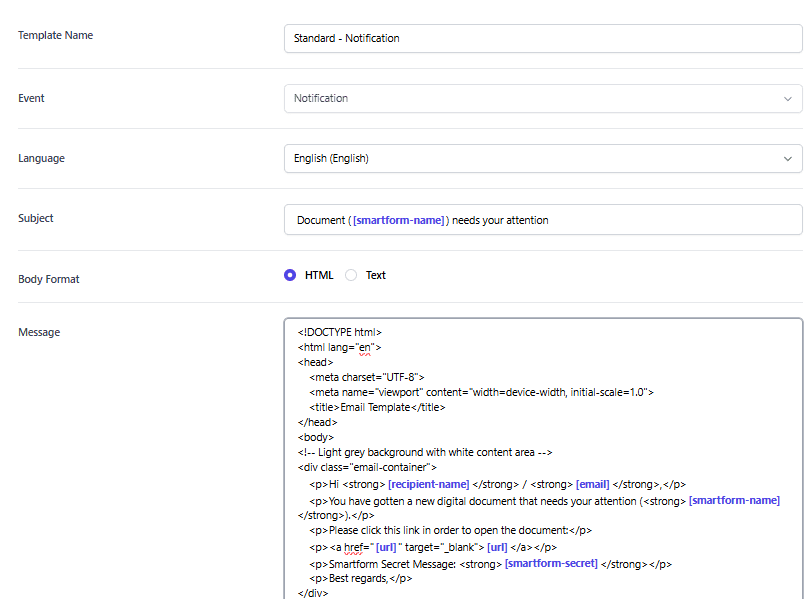Click the Body Format label
Viewport: 809px width, 599px height.
48,279
